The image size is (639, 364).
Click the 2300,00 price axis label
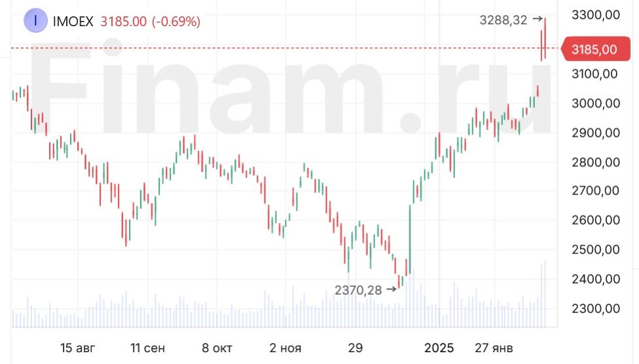pyautogui.click(x=595, y=308)
